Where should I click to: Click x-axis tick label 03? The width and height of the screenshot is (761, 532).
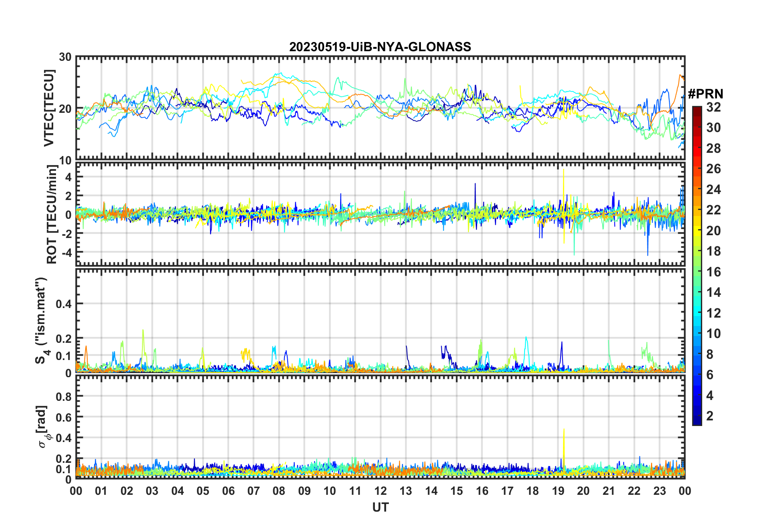tap(152, 491)
